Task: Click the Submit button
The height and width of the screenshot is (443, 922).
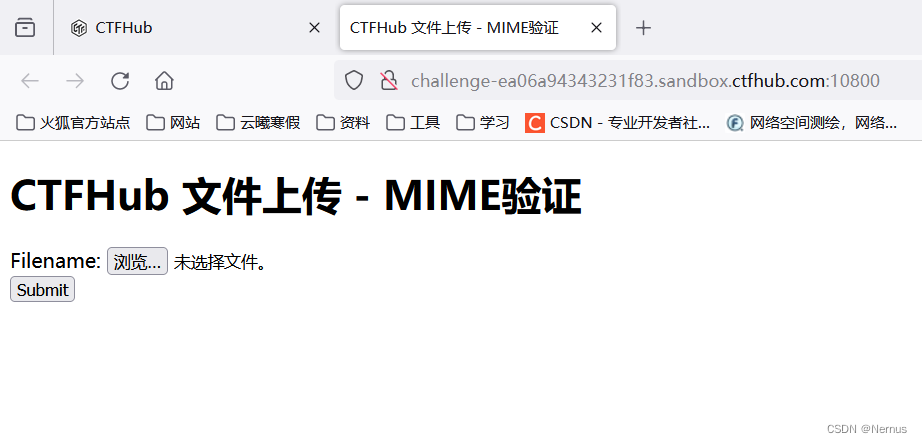Action: pyautogui.click(x=42, y=289)
